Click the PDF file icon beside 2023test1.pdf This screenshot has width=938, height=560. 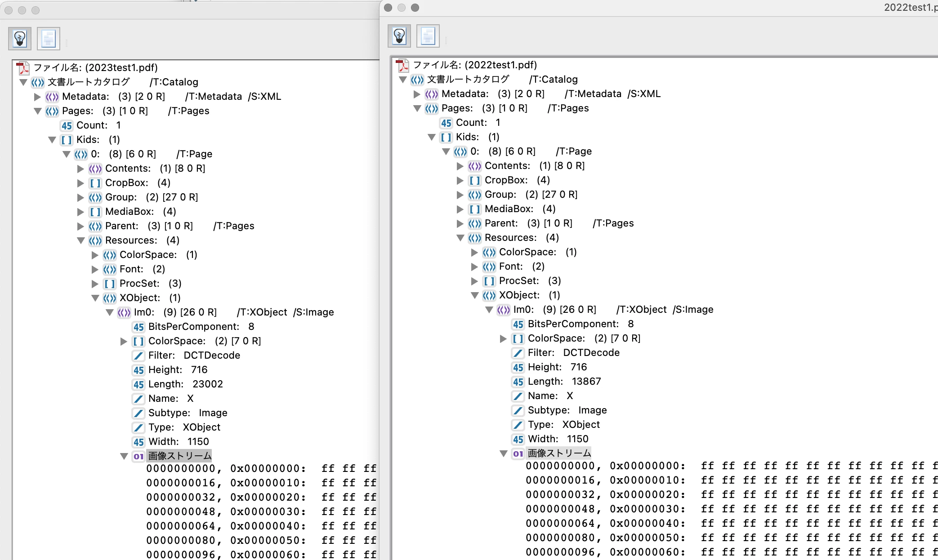[22, 68]
